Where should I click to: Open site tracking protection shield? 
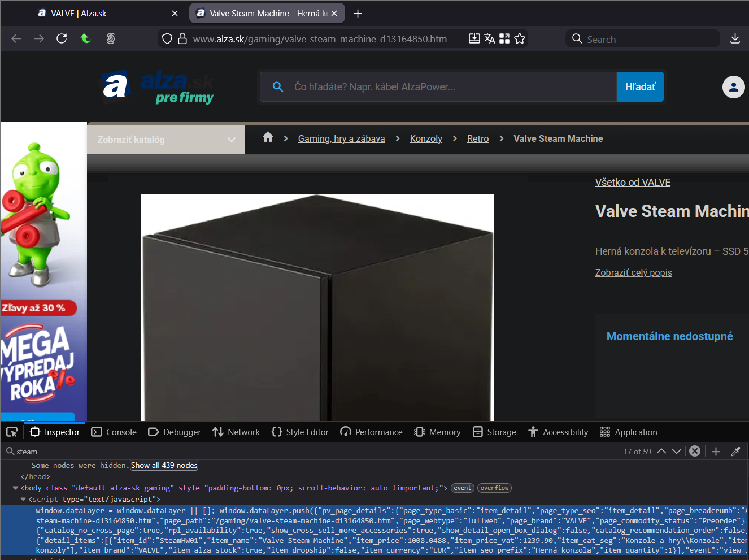[x=167, y=38]
